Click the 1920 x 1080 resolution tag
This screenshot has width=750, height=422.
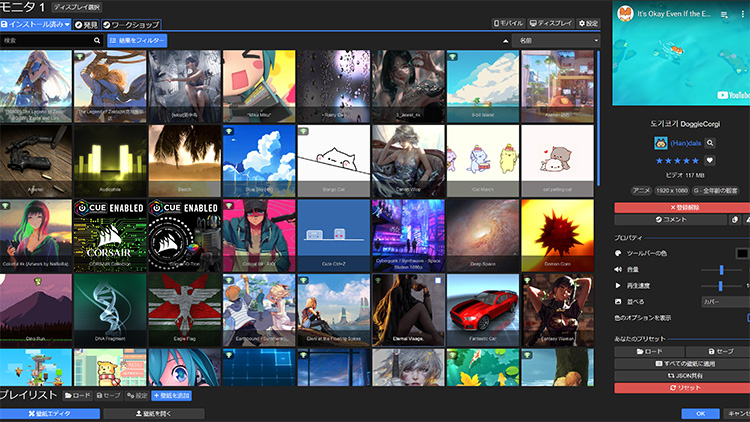point(672,190)
